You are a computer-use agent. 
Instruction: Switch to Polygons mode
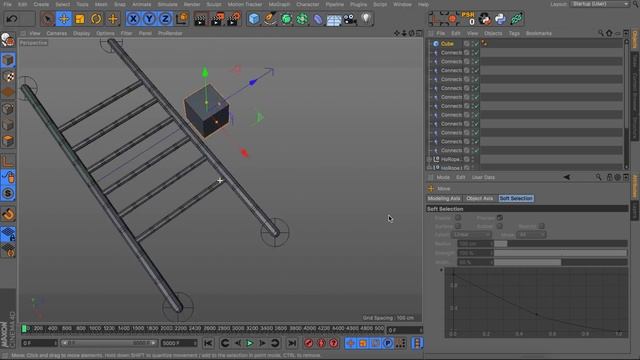coord(8,141)
